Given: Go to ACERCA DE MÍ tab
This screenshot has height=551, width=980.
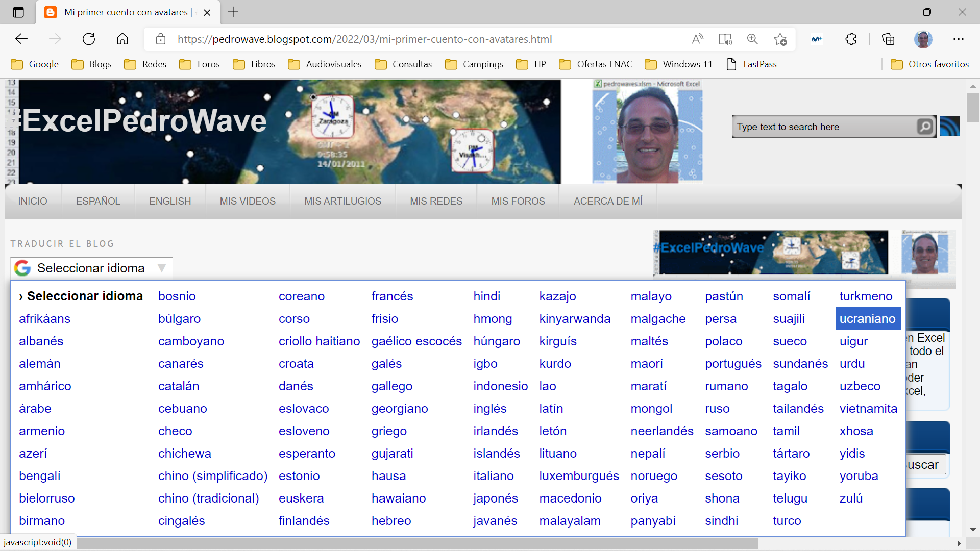Looking at the screenshot, I should click(607, 201).
